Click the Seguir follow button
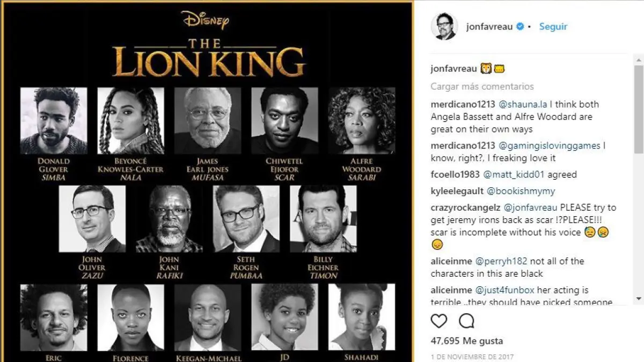 tap(553, 26)
